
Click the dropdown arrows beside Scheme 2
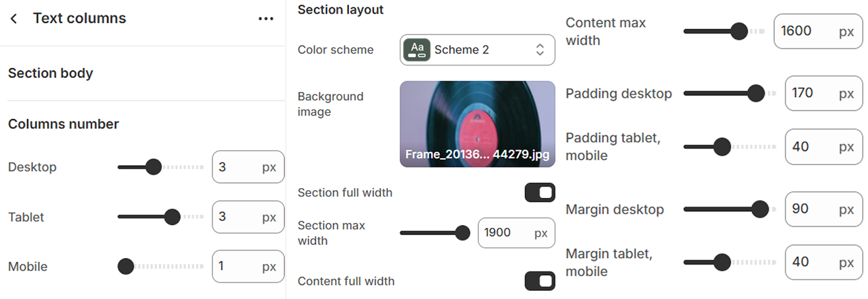tap(540, 50)
